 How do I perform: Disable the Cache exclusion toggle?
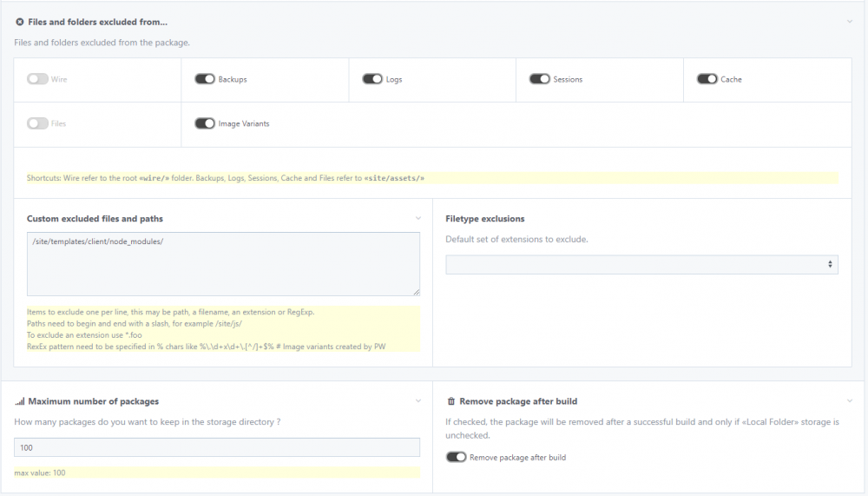(x=707, y=79)
